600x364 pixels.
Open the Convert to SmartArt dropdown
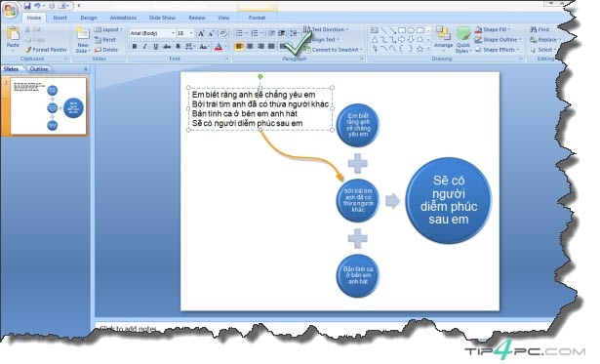pos(333,50)
